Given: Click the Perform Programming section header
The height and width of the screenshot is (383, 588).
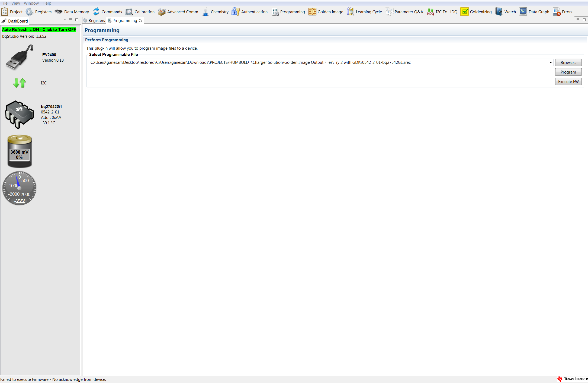Looking at the screenshot, I should [107, 40].
